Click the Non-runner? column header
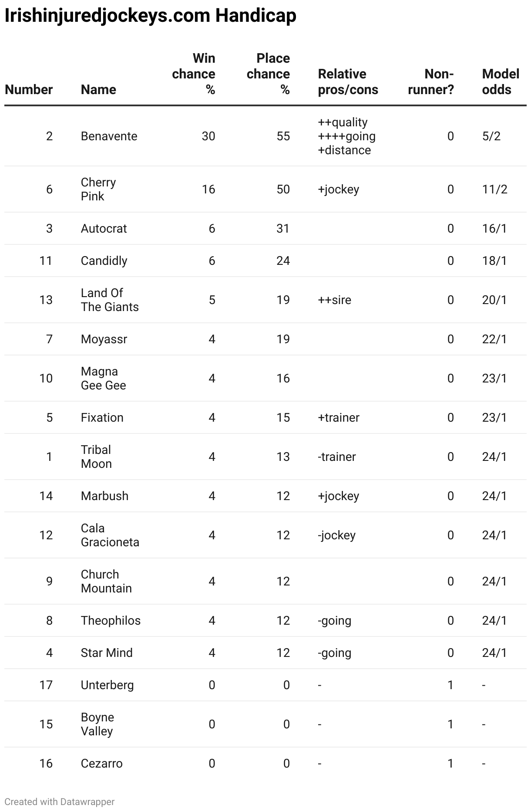The height and width of the screenshot is (812, 531). tap(431, 81)
